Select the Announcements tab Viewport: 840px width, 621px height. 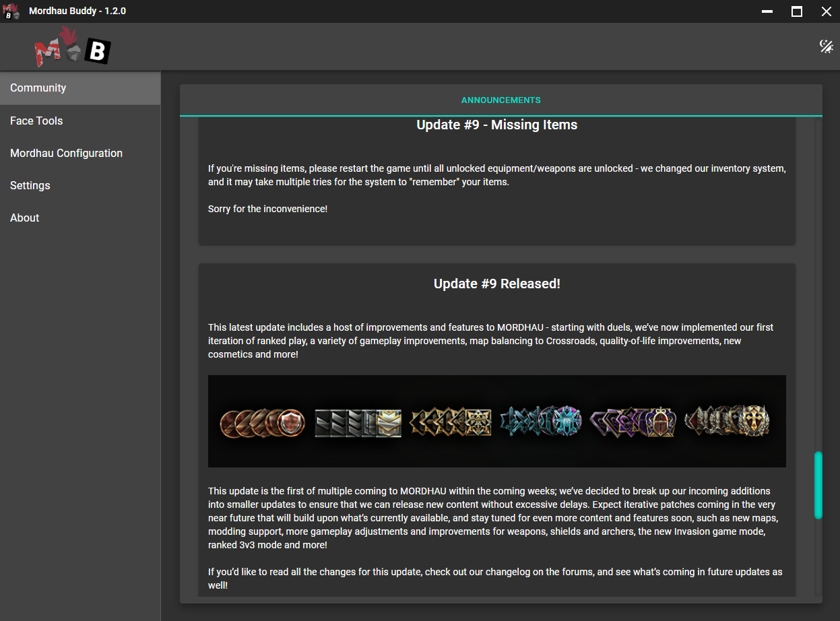click(500, 100)
